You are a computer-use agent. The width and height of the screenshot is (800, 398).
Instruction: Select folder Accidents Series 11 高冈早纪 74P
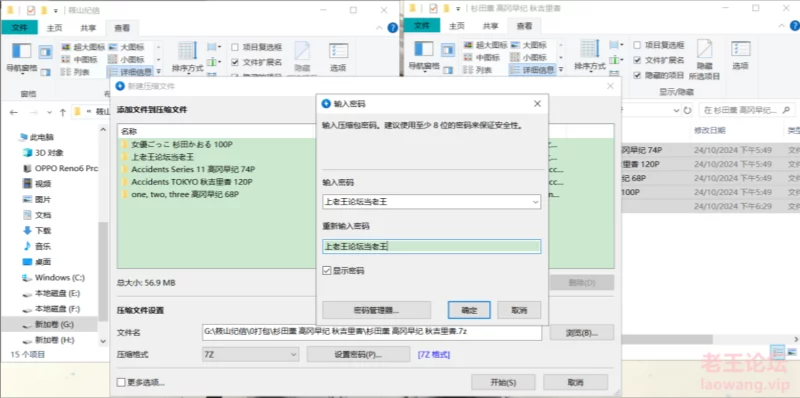click(193, 169)
